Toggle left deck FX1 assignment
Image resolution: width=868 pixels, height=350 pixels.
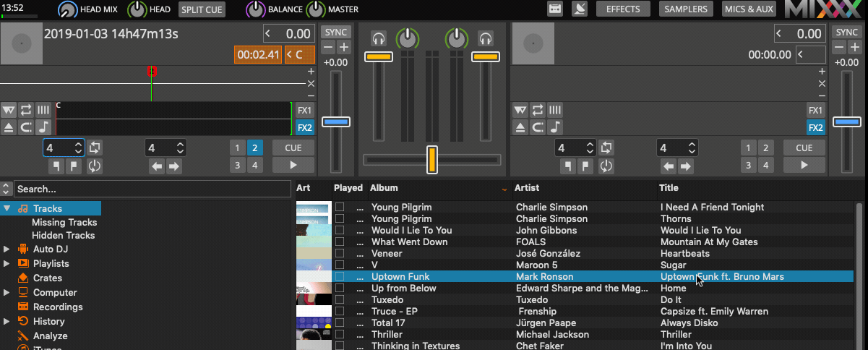(x=304, y=110)
